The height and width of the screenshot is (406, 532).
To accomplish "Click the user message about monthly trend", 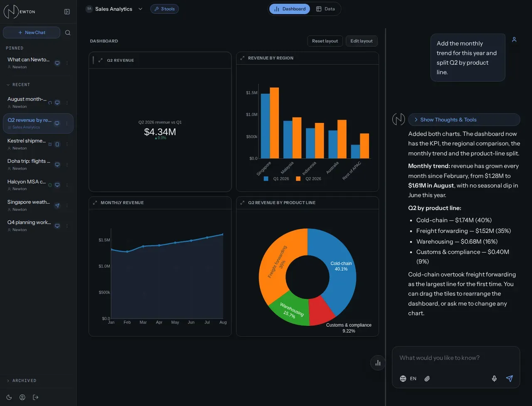I will (468, 58).
